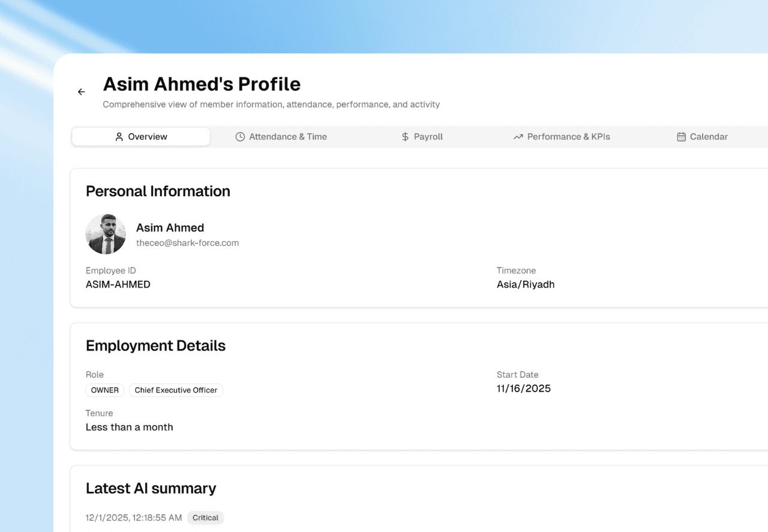Click the person icon in Overview tab
Image resolution: width=768 pixels, height=532 pixels.
119,137
